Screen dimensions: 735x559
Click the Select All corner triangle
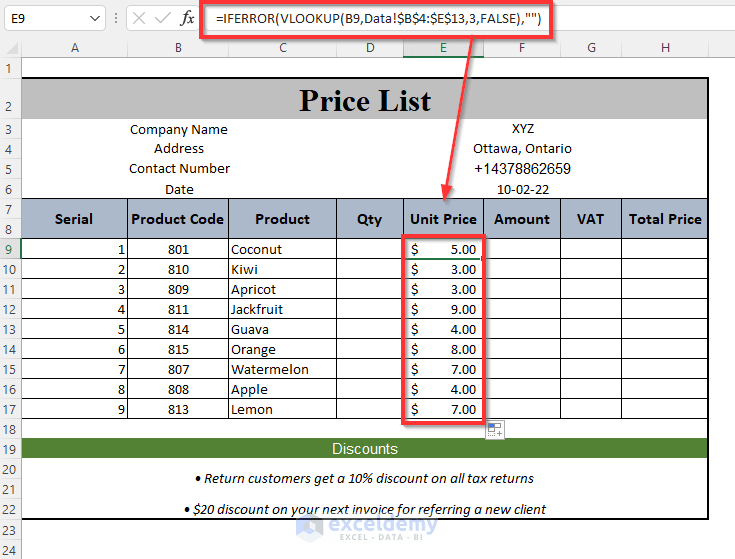[11, 48]
